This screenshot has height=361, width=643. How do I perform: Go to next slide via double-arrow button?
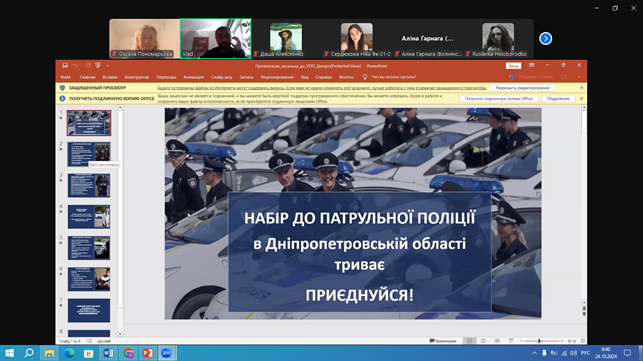(x=584, y=314)
